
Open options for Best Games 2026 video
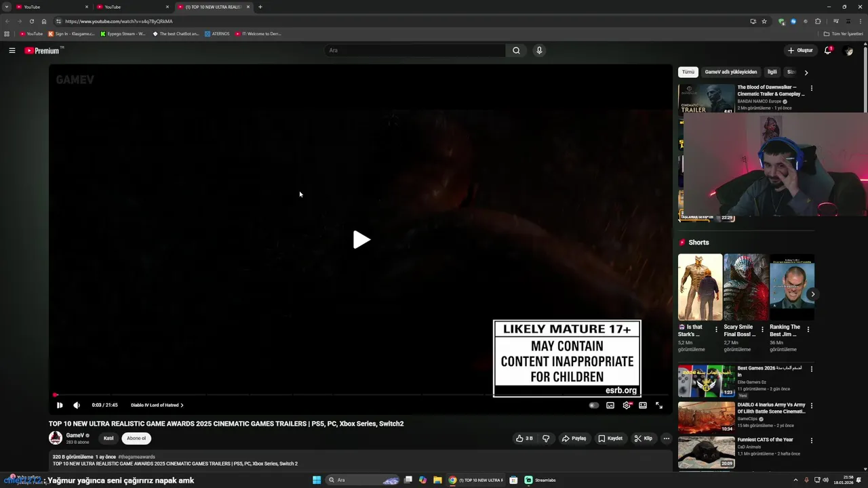tap(812, 369)
